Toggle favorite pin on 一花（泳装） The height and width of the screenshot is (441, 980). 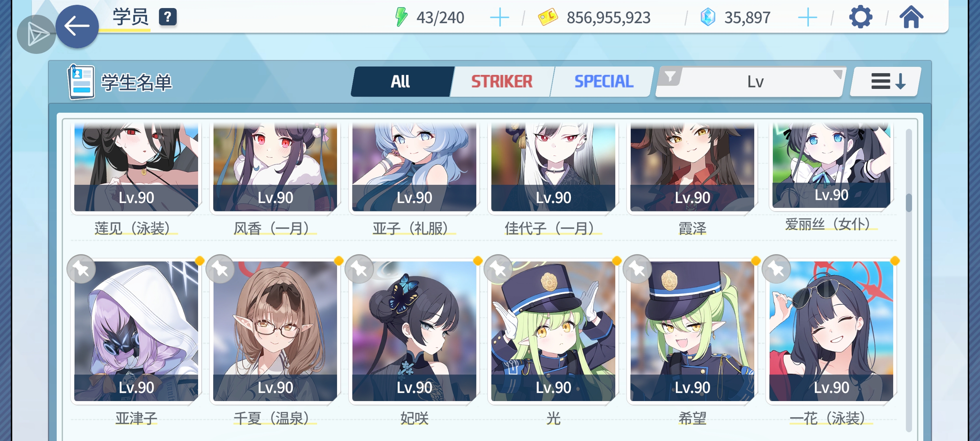[x=776, y=269]
